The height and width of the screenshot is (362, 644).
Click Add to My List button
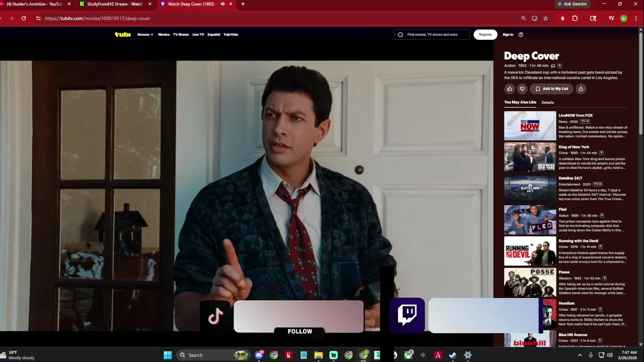point(551,88)
